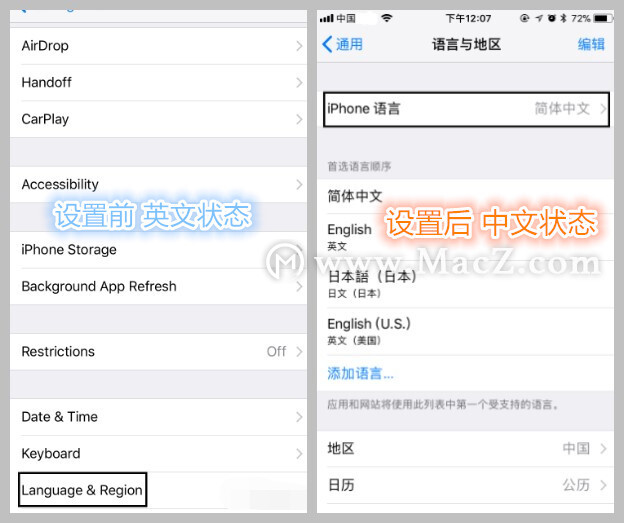Open the AirDrop row chevron
This screenshot has width=624, height=523.
click(299, 46)
